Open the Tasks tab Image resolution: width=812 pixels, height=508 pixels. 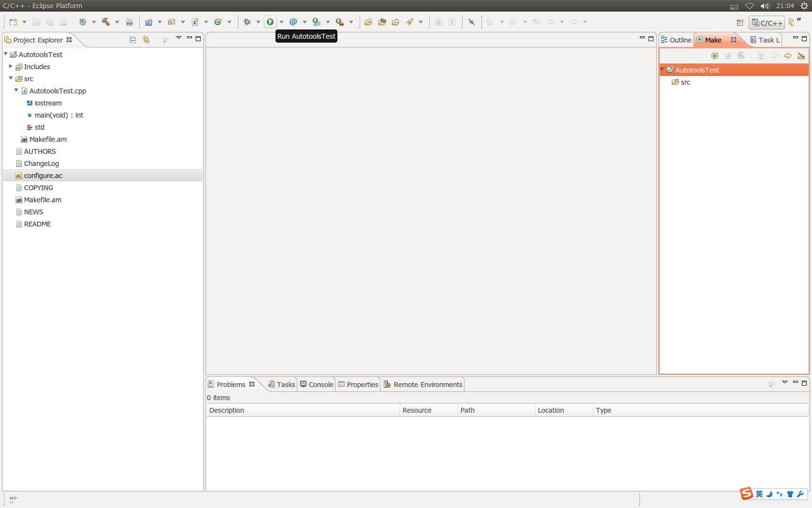pos(281,385)
